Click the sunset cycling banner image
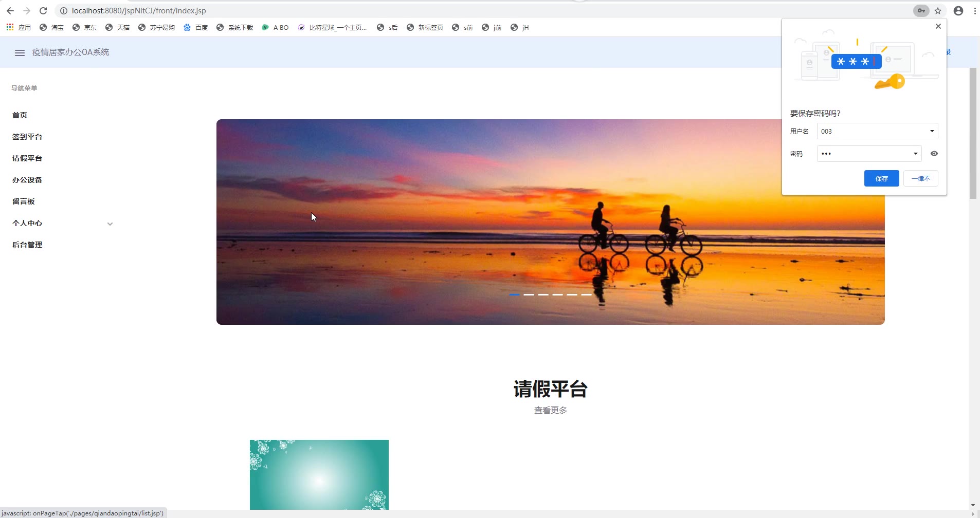The height and width of the screenshot is (518, 980). click(x=550, y=222)
